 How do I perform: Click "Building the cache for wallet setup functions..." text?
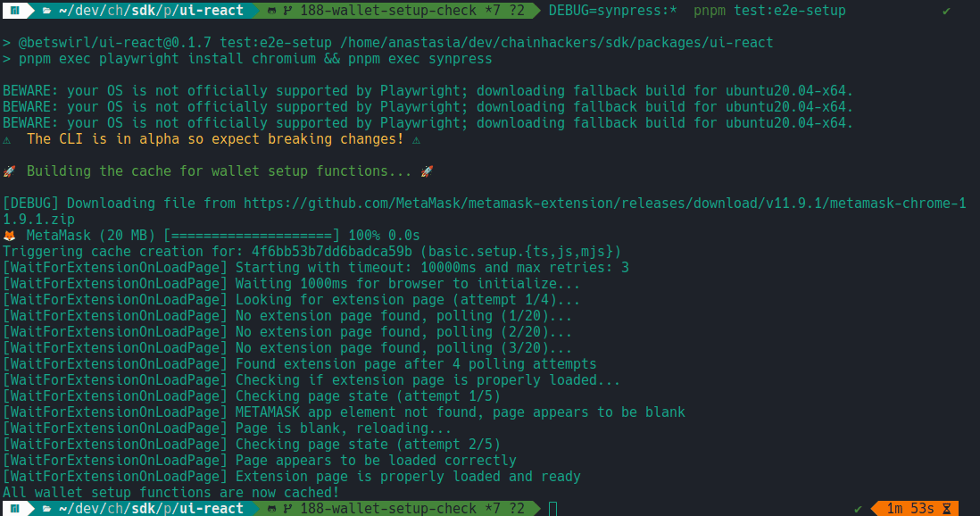[x=220, y=171]
